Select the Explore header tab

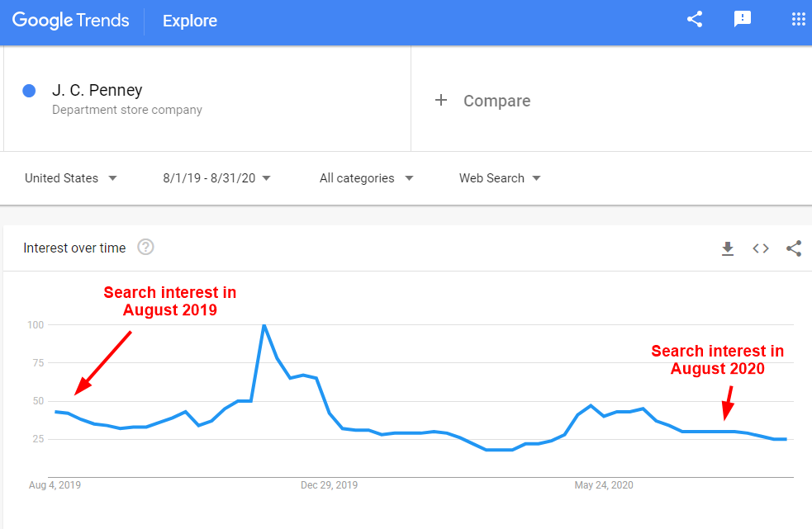(x=190, y=21)
